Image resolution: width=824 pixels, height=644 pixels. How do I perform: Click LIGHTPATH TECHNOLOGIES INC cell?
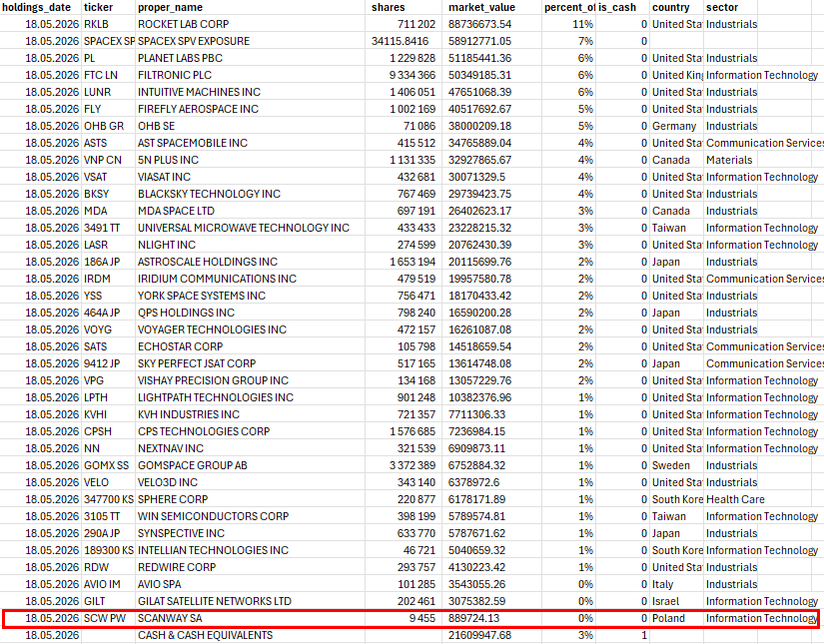tap(250, 397)
